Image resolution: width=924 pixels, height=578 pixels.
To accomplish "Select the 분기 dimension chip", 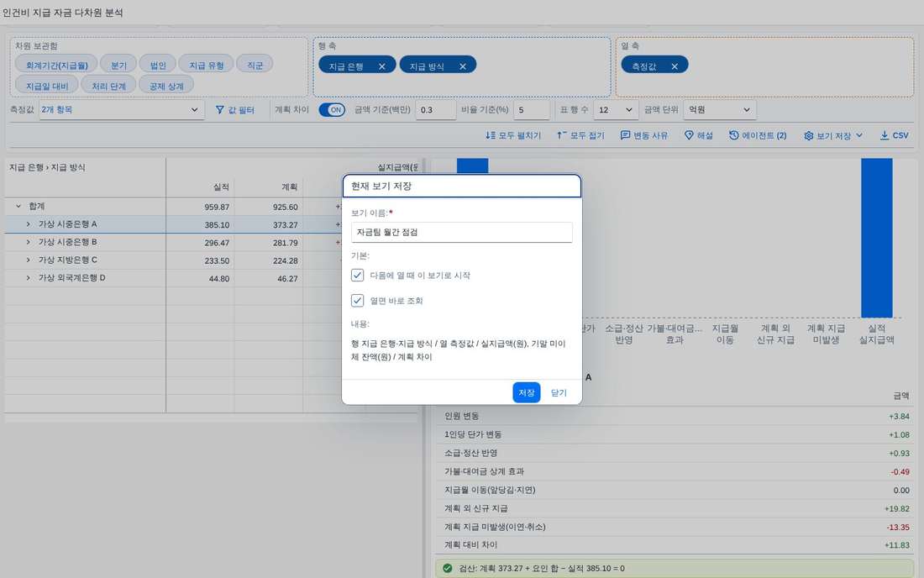I will tap(118, 65).
